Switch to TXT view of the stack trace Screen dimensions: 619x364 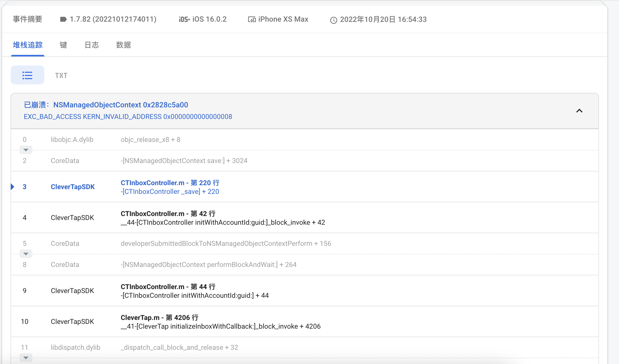(61, 75)
